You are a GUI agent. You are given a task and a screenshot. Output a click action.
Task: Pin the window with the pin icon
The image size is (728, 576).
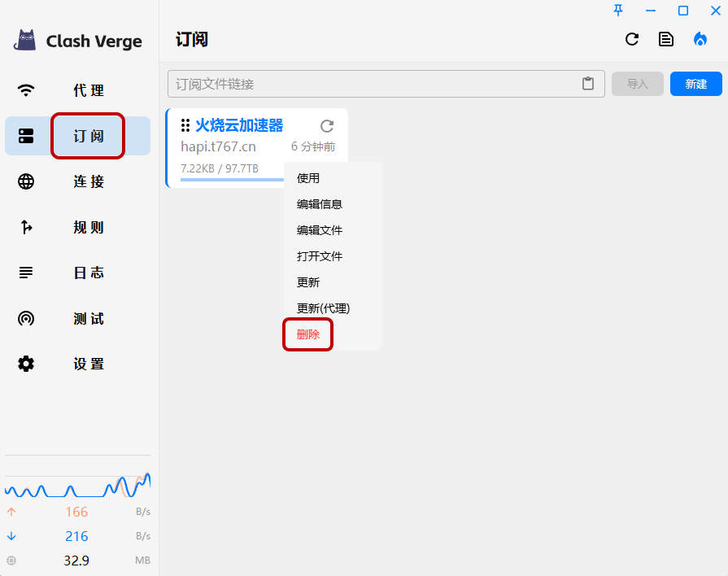click(618, 10)
